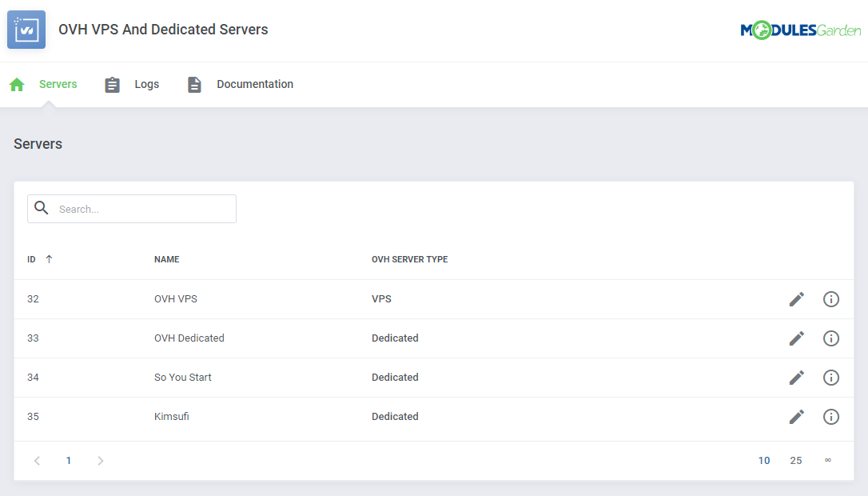Select the home icon beside Servers

coord(17,84)
